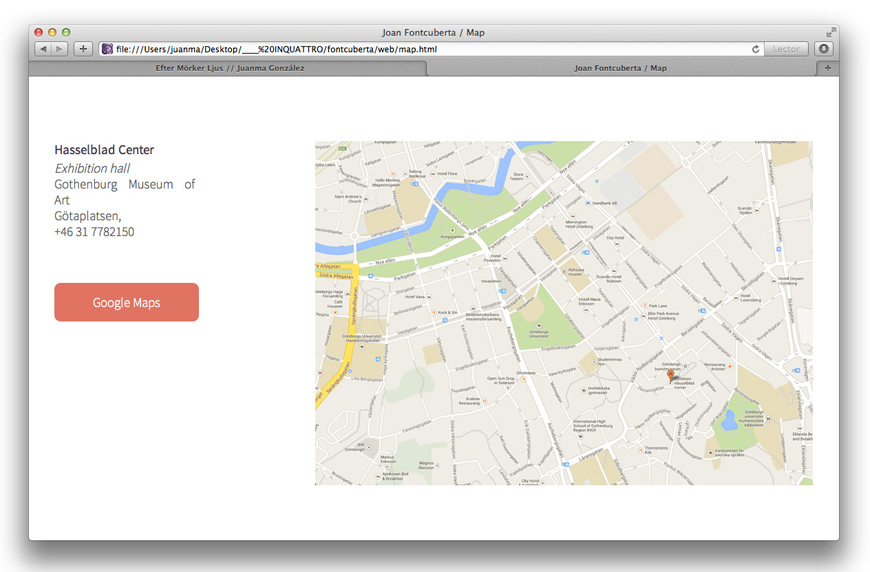Switch to Efter Mörker Ljus tab
870x572 pixels.
(230, 68)
